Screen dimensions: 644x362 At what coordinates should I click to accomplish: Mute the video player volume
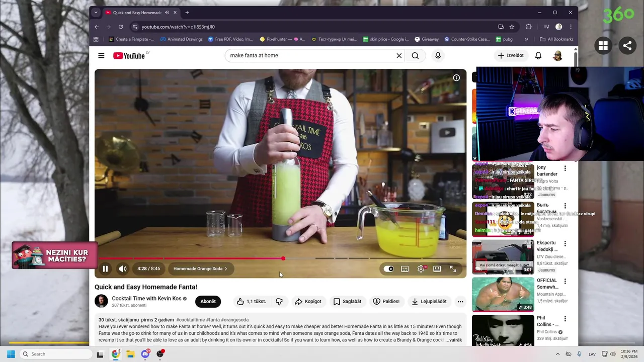(122, 269)
